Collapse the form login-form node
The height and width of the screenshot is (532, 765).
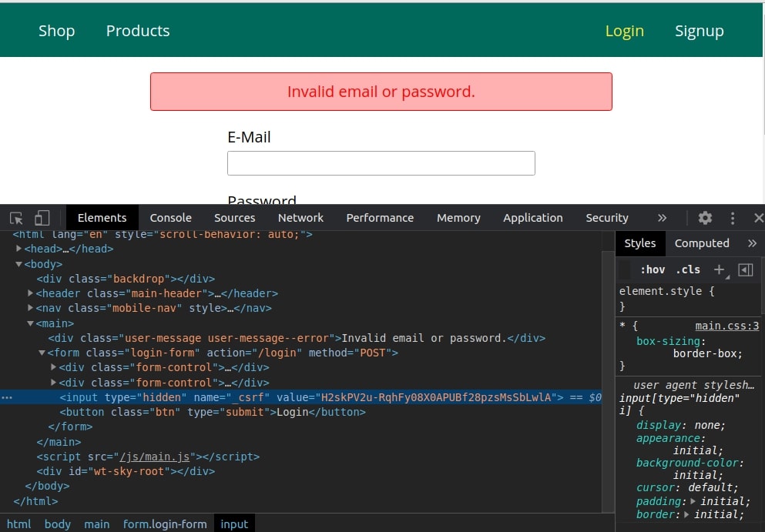coord(42,353)
